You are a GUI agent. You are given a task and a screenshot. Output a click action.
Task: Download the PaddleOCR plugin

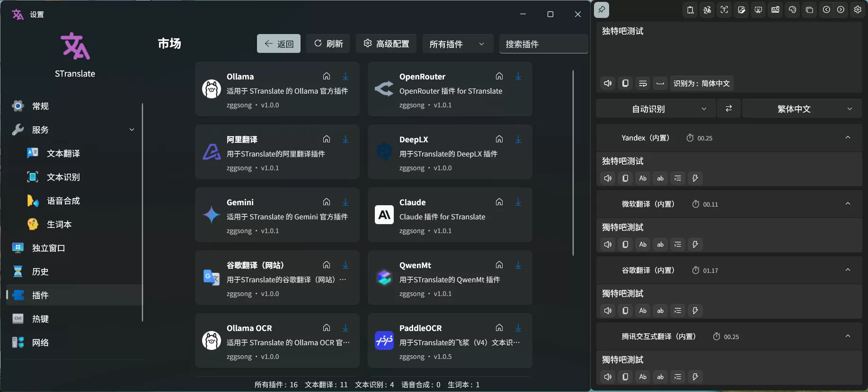pyautogui.click(x=518, y=328)
